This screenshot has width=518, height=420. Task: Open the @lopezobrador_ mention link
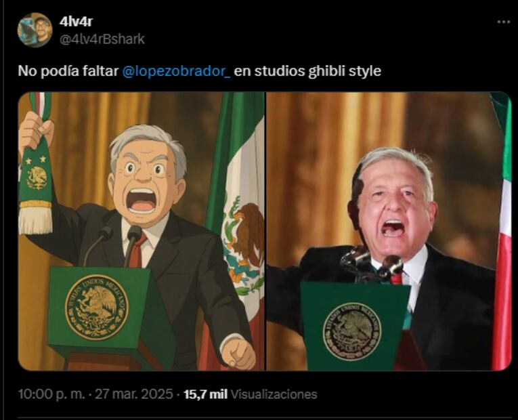pyautogui.click(x=176, y=71)
